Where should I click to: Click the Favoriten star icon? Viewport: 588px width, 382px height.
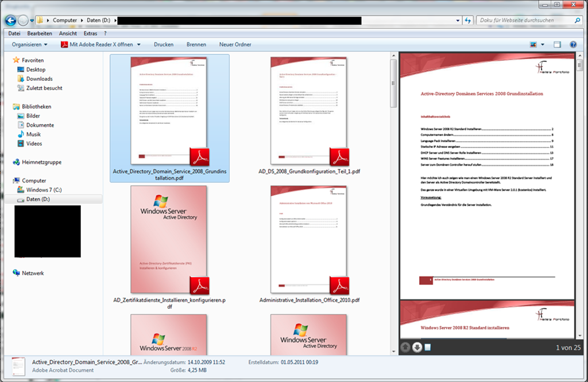click(16, 60)
